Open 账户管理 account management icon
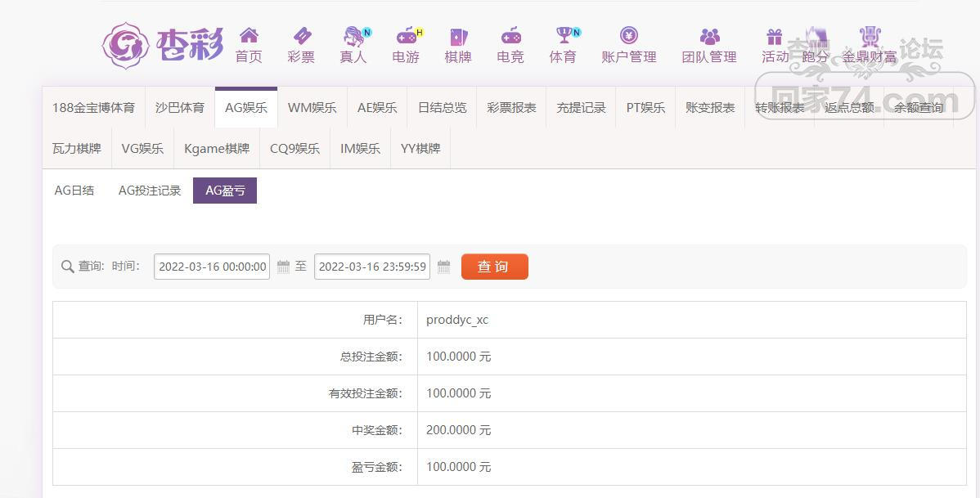 [628, 35]
